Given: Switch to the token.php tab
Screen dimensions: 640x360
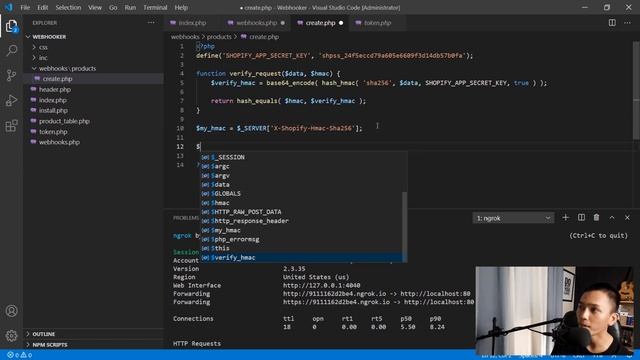Looking at the screenshot, I should tap(378, 23).
